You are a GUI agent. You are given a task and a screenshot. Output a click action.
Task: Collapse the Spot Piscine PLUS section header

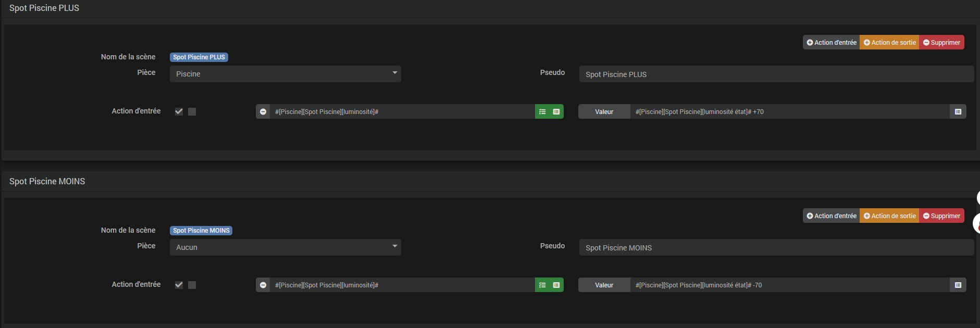pos(44,8)
